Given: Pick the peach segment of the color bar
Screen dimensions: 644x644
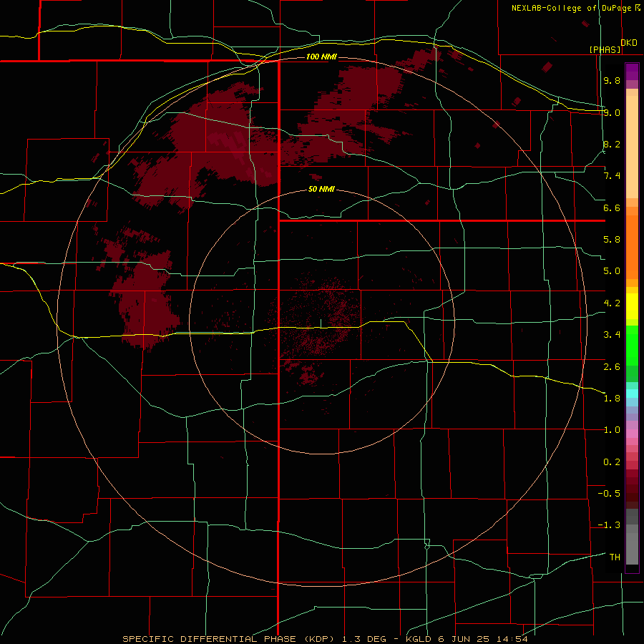Looking at the screenshot, I should (x=632, y=144).
